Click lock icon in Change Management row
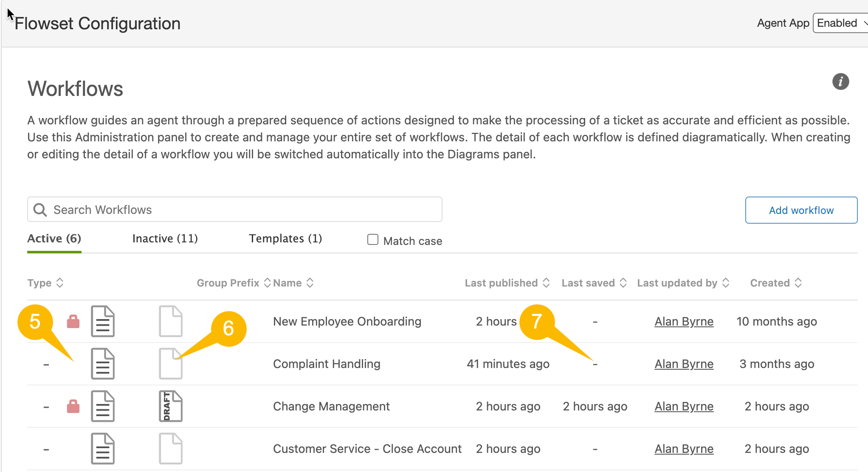The width and height of the screenshot is (868, 472). (73, 406)
